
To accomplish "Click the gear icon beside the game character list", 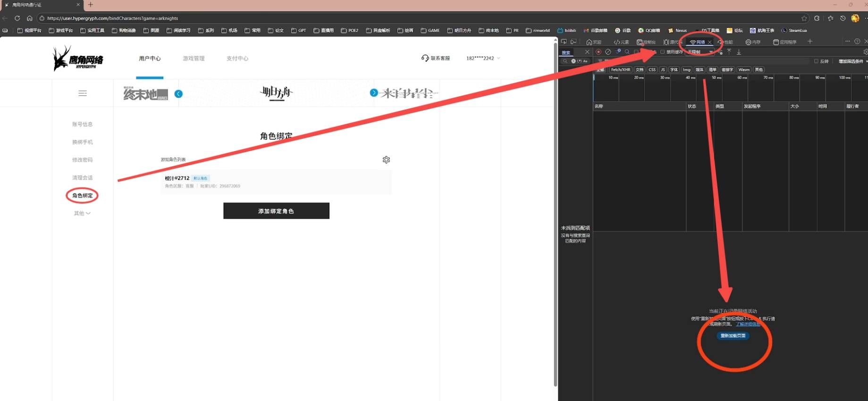I will click(386, 160).
